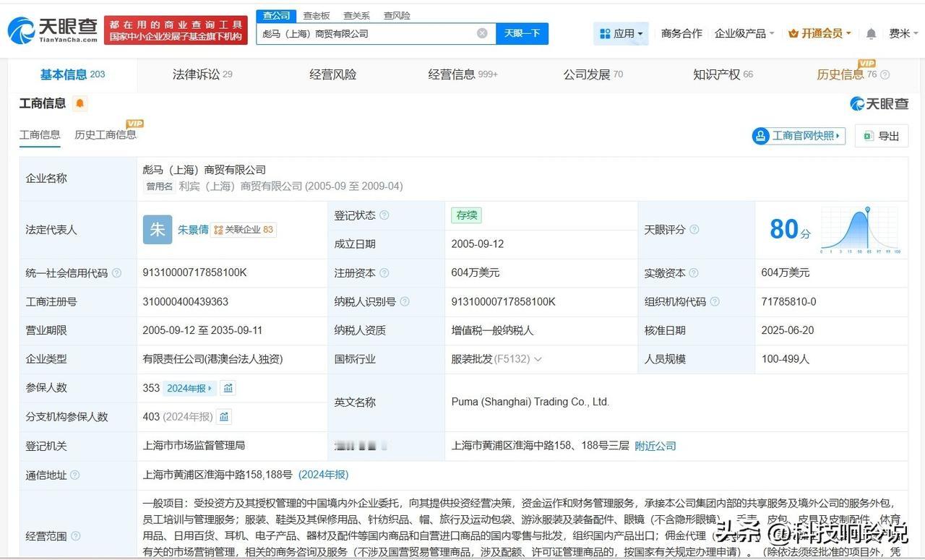Expand the 2024年报 tag beside 353
This screenshot has width=925, height=560.
tap(189, 388)
